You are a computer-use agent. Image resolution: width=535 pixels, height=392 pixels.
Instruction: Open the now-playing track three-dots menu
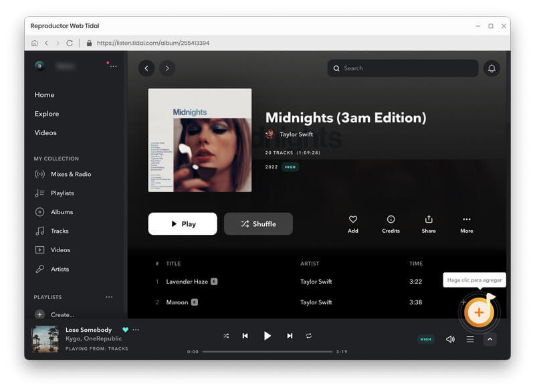point(136,330)
